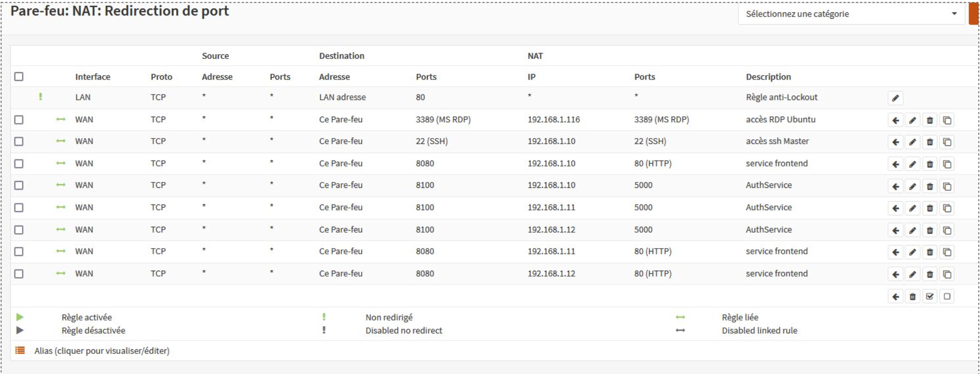Click the 192.168.1.116 NAT IP cell

pos(554,119)
